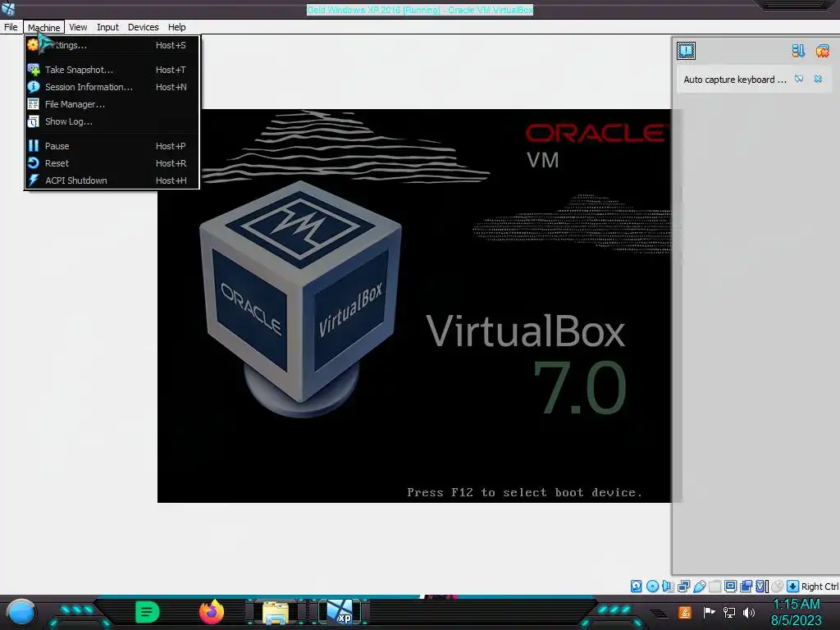Open the Devices menu
This screenshot has height=630, width=840.
coord(143,27)
